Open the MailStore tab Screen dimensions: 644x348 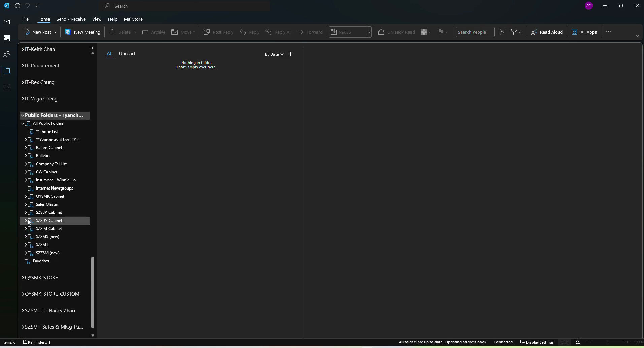click(133, 19)
